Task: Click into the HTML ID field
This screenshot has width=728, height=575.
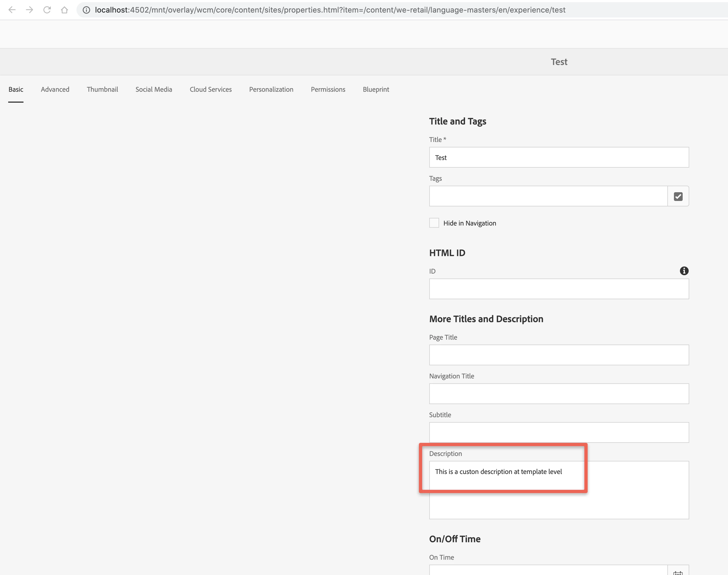Action: (559, 289)
